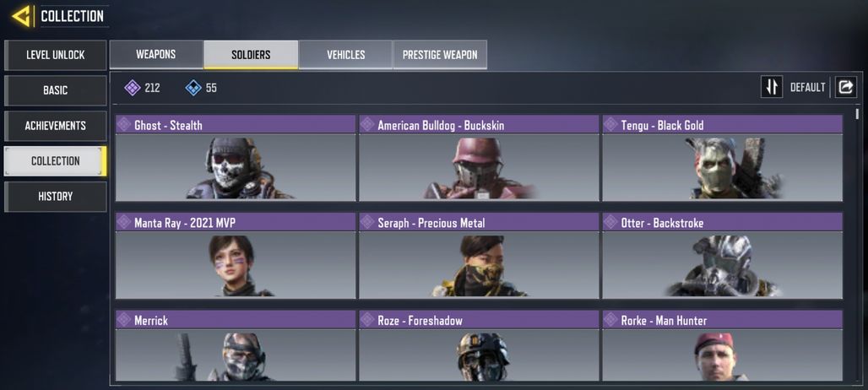
Task: Click the sort order arrows icon
Action: point(771,87)
